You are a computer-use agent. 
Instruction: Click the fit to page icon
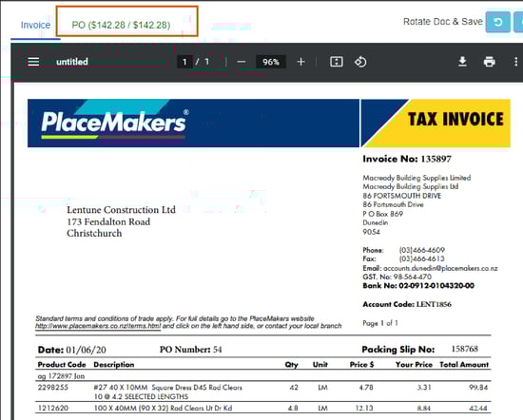pyautogui.click(x=337, y=62)
